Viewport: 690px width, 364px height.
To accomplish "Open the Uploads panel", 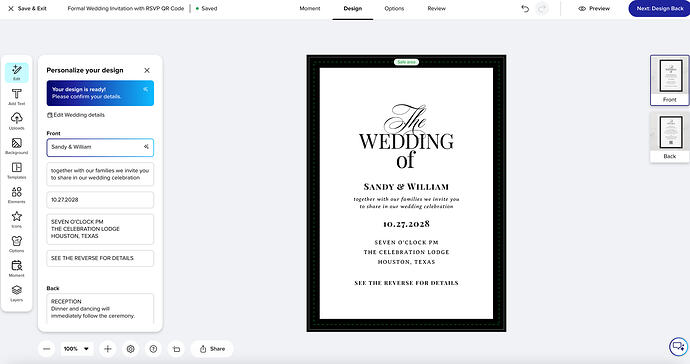I will 17,121.
